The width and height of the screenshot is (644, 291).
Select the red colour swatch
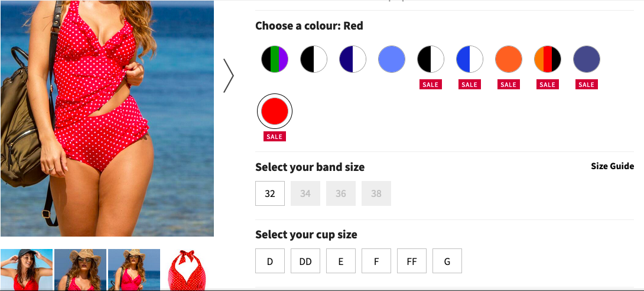275,111
